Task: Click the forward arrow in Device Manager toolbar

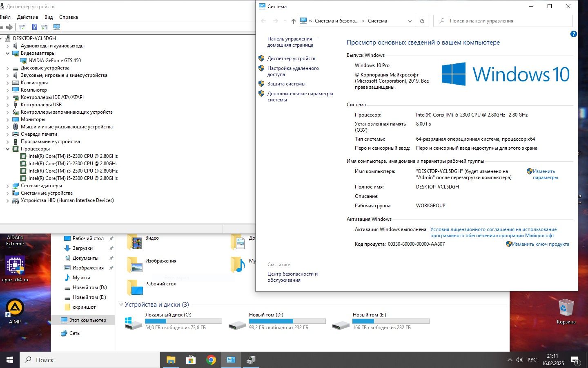Action: click(9, 27)
